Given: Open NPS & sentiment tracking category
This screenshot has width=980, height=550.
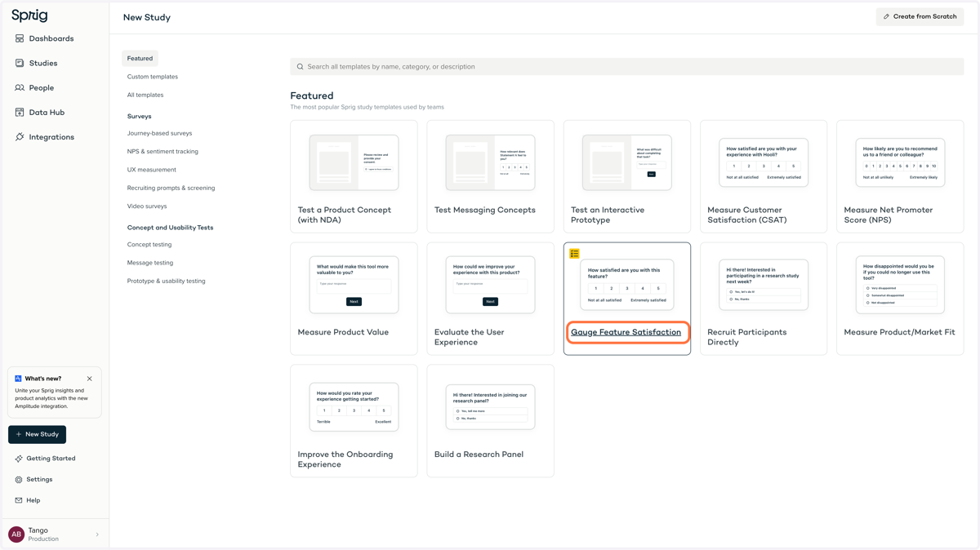Looking at the screenshot, I should [x=163, y=152].
